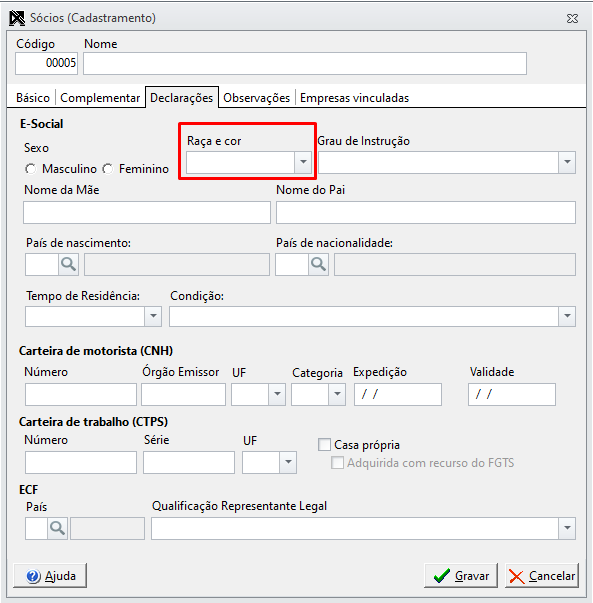
Task: Click the CNH Validade date field
Action: pyautogui.click(x=512, y=394)
